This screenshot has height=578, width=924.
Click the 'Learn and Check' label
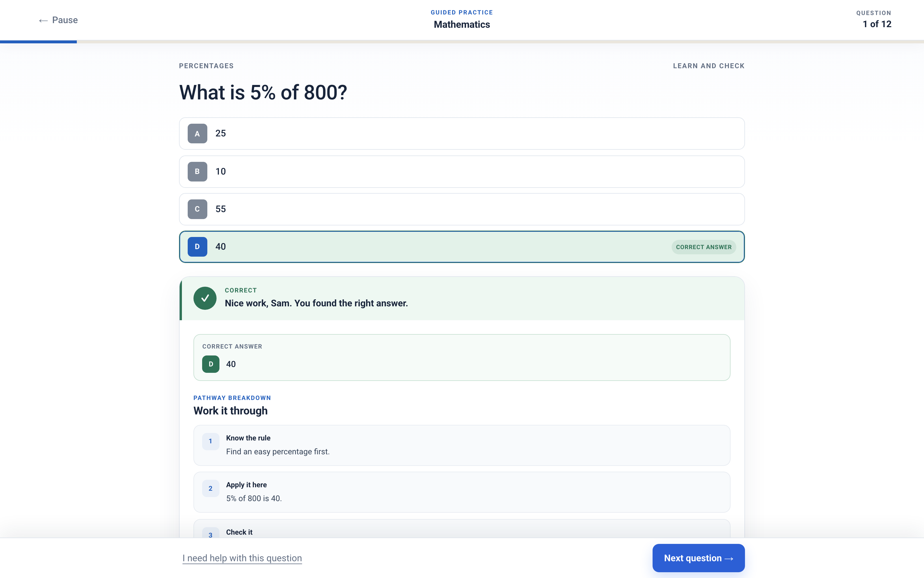point(709,66)
